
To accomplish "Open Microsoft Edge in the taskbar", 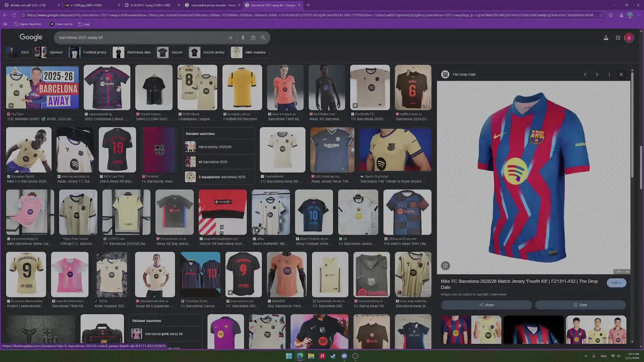I will point(300,356).
